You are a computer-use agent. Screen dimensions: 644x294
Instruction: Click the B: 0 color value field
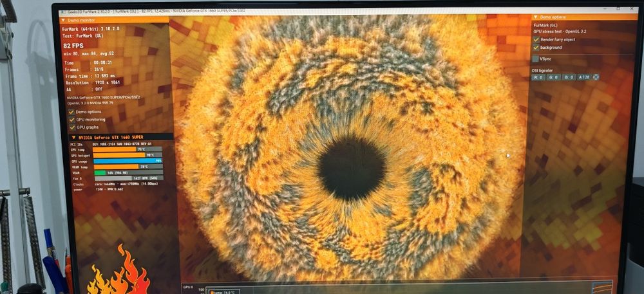[x=569, y=77]
